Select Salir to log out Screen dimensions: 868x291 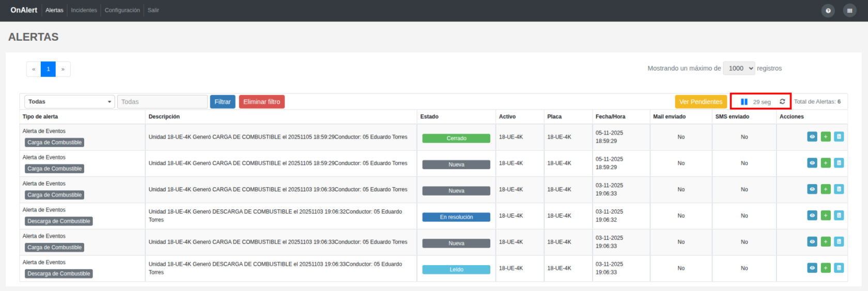pyautogui.click(x=153, y=10)
